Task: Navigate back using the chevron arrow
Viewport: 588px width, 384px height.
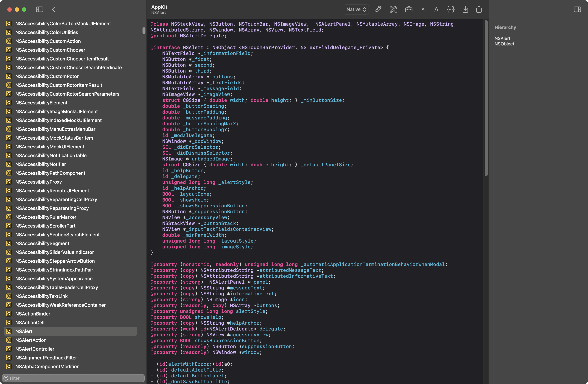Action: pyautogui.click(x=53, y=9)
